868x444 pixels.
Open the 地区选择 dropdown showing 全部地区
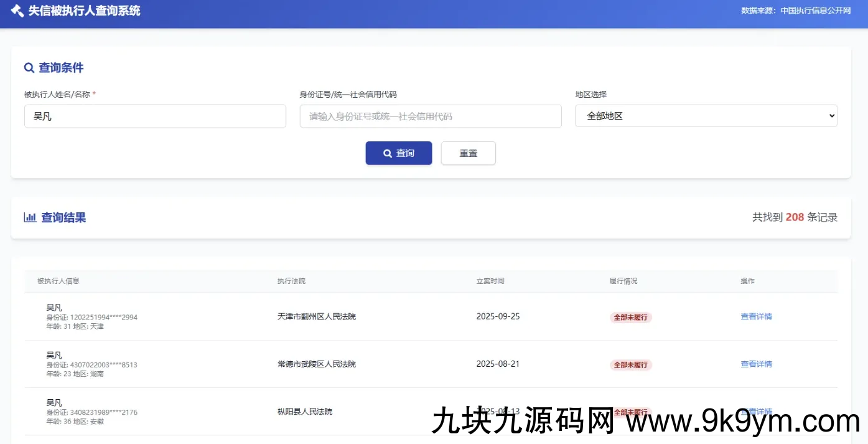[706, 116]
